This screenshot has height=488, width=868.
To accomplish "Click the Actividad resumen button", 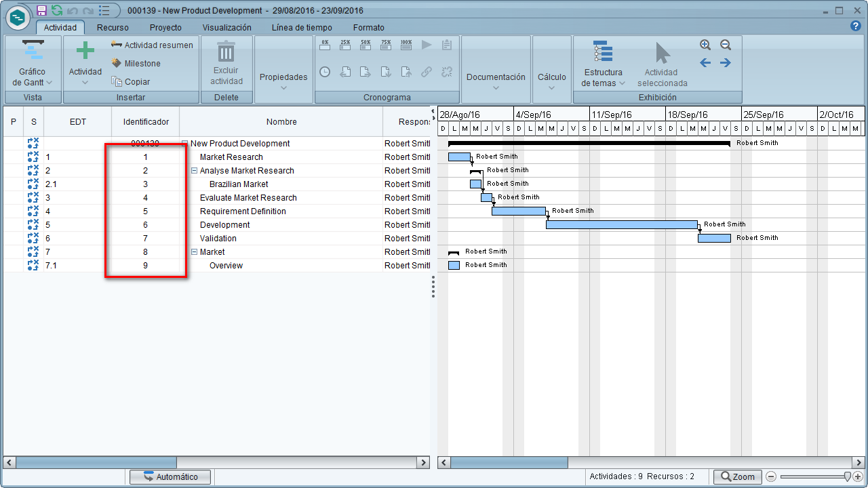I will point(152,45).
